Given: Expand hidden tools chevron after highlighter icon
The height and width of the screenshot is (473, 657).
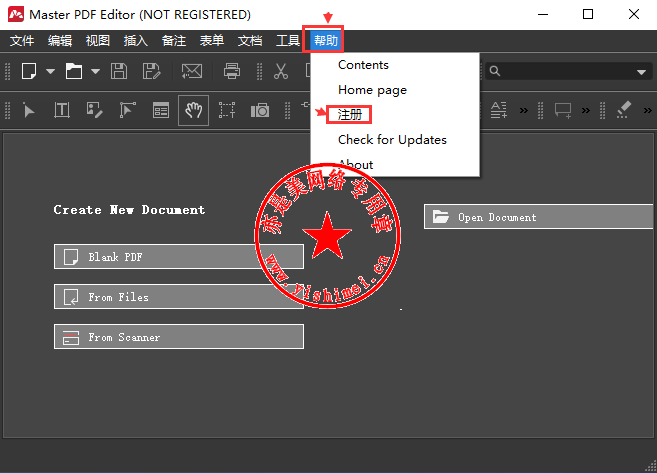Looking at the screenshot, I should point(648,111).
